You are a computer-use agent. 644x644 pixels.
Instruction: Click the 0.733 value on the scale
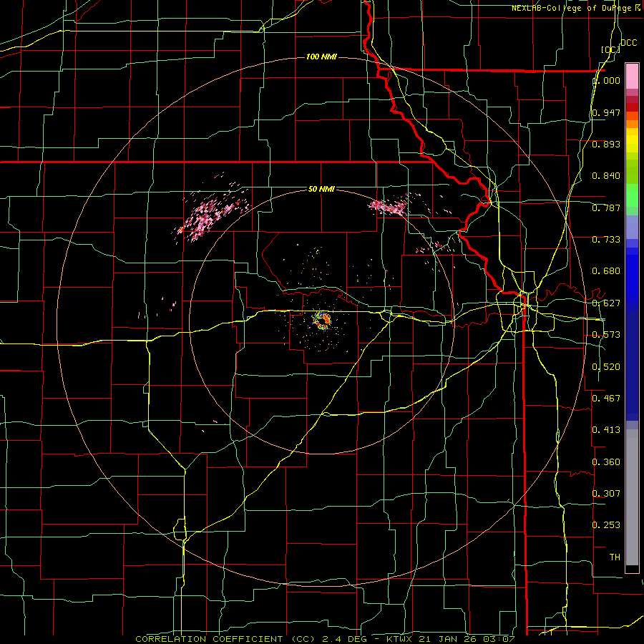[x=606, y=240]
